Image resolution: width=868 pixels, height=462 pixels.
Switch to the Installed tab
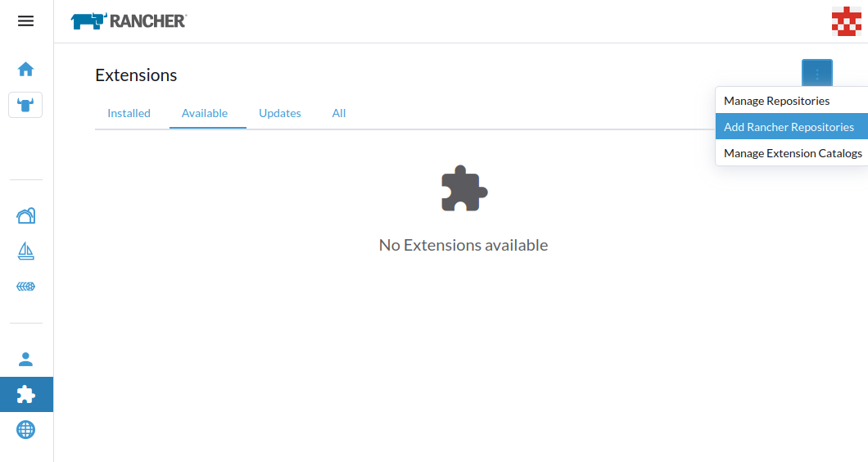pos(129,113)
